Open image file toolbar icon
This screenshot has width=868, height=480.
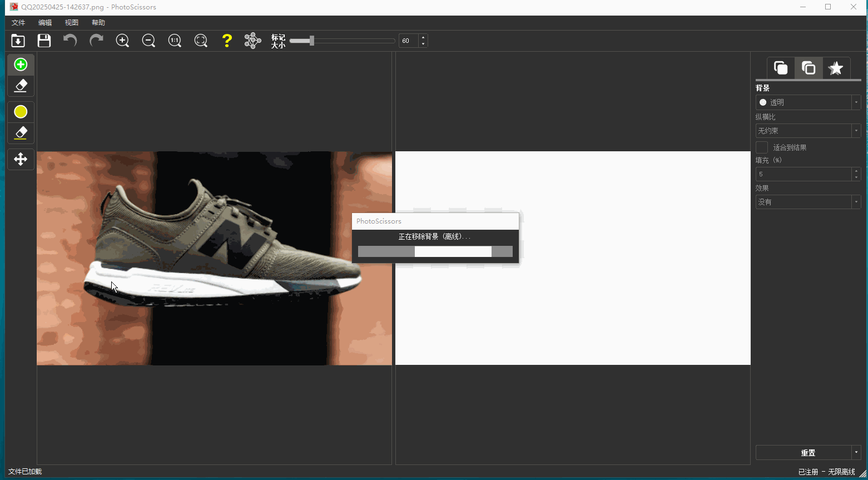(18, 41)
